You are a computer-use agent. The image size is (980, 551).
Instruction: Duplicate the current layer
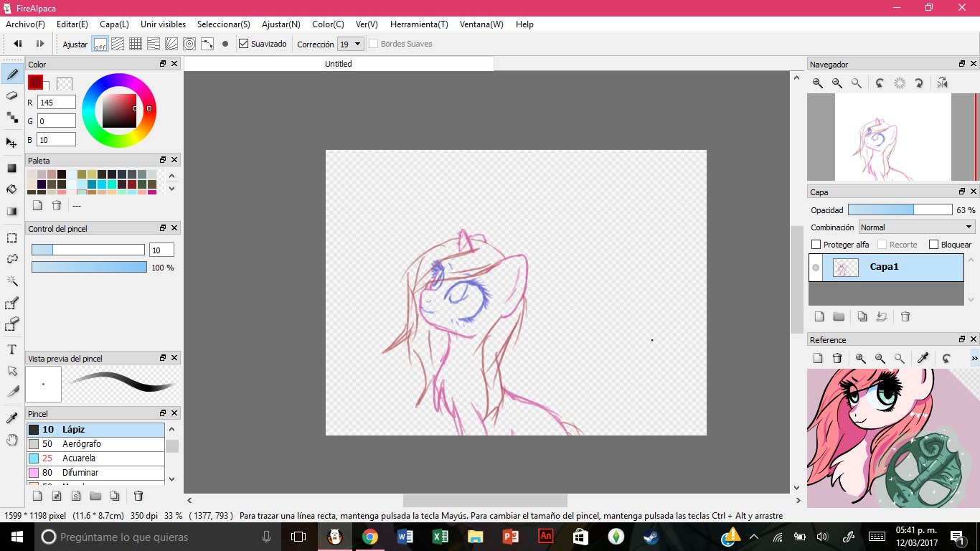(862, 316)
